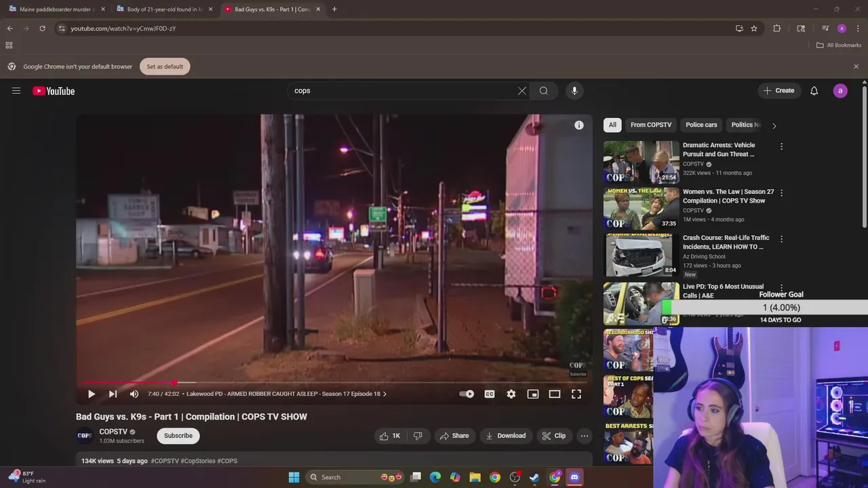Screen dimensions: 868x488
Task: Switch to miniplayer mode
Action: (533, 394)
